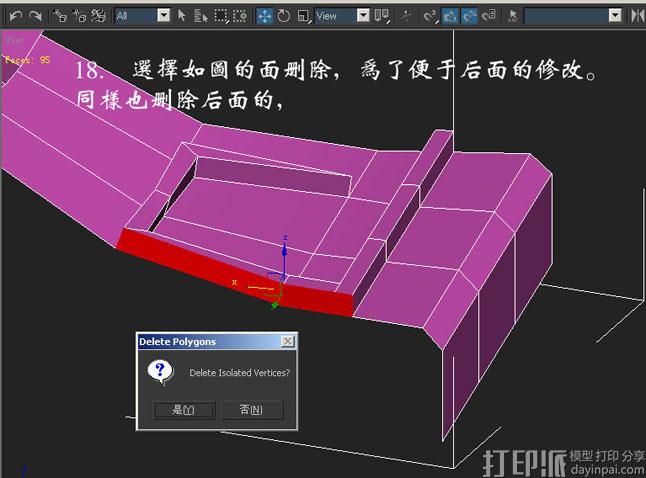Open the Select by Name list
Viewport: 646px width, 478px height.
(201, 16)
